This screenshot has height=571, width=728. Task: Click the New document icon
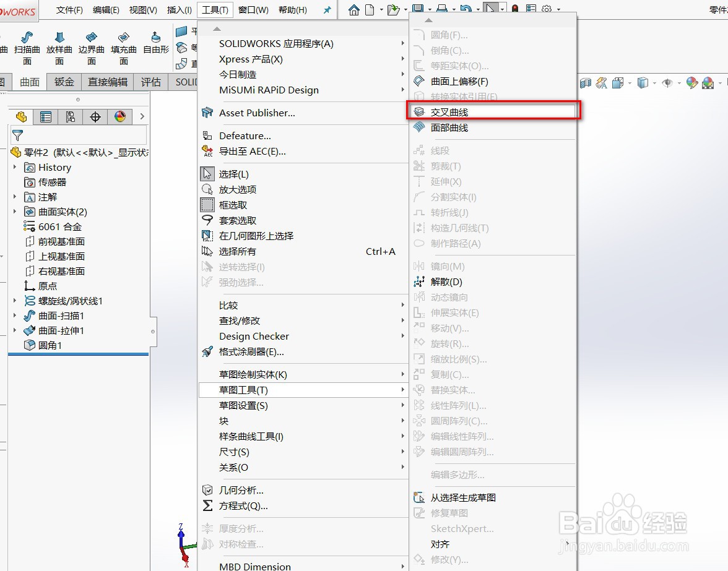(370, 10)
